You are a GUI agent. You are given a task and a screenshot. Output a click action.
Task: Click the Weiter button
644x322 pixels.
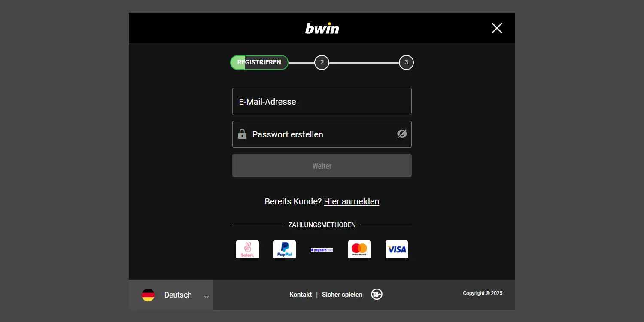pyautogui.click(x=322, y=166)
